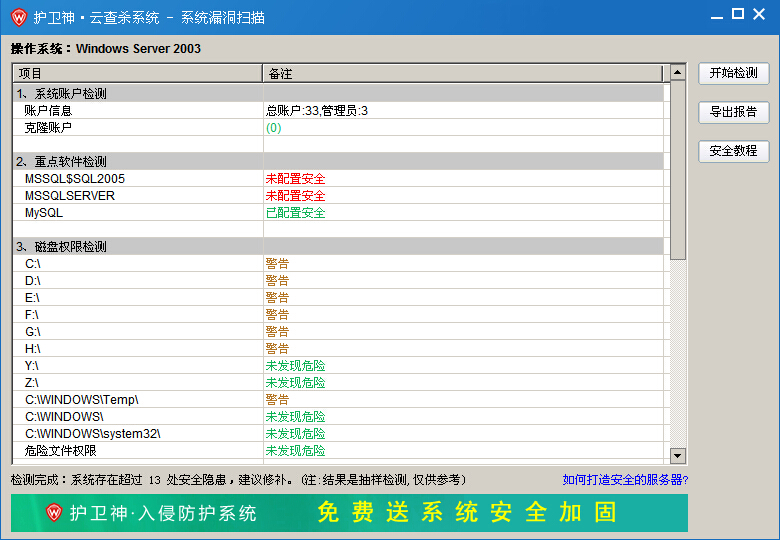
Task: Click scrollbar up arrow of results list
Action: [678, 73]
